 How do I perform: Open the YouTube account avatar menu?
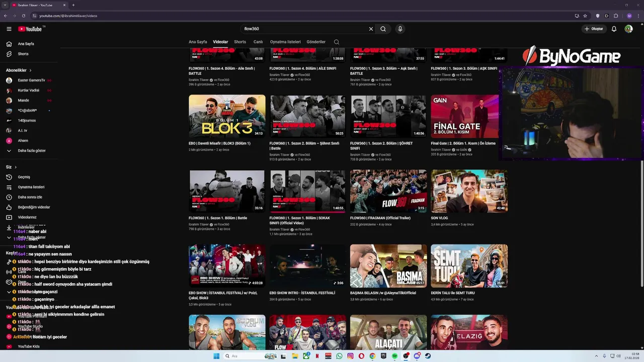pyautogui.click(x=628, y=29)
